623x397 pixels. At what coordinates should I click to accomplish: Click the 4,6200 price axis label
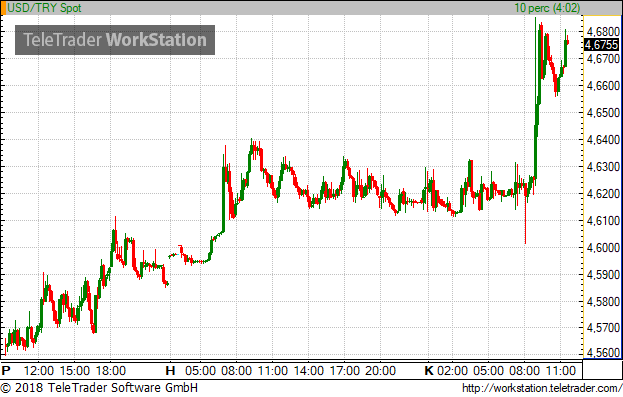603,194
